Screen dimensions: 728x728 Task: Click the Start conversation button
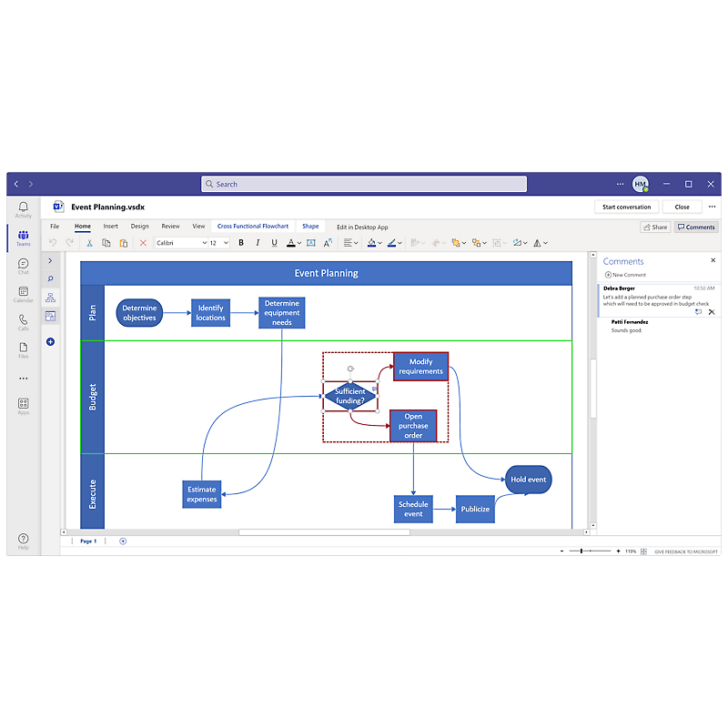[x=626, y=207]
